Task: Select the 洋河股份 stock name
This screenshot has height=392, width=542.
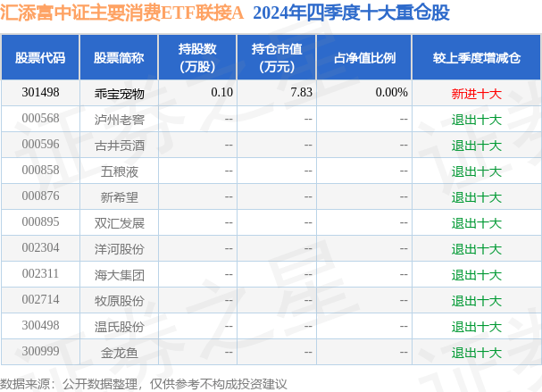Action: coord(119,249)
